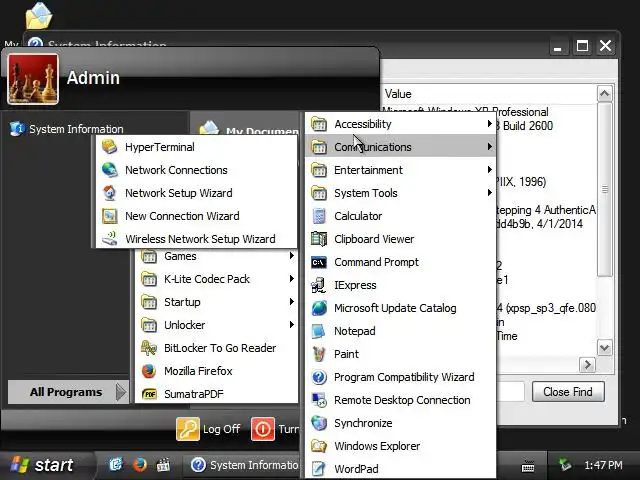The width and height of the screenshot is (640, 480).
Task: Select the Entertainment menu entry
Action: point(401,170)
